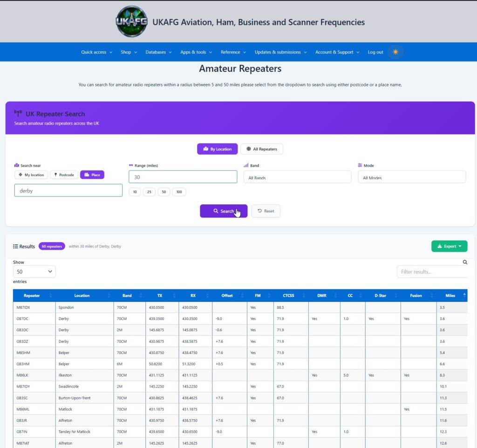Open the Databases menu
The height and width of the screenshot is (448, 477).
[x=158, y=52]
